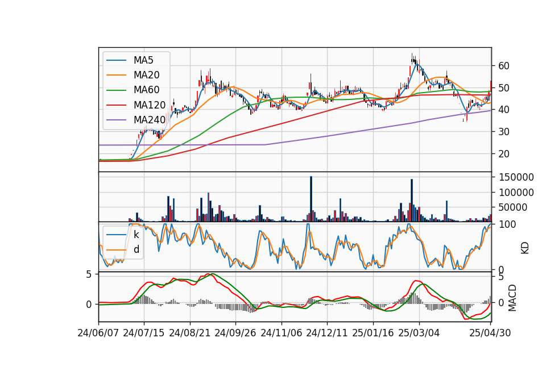Click the 24/12/11 date tick label
This screenshot has height=392, width=546.
click(327, 333)
